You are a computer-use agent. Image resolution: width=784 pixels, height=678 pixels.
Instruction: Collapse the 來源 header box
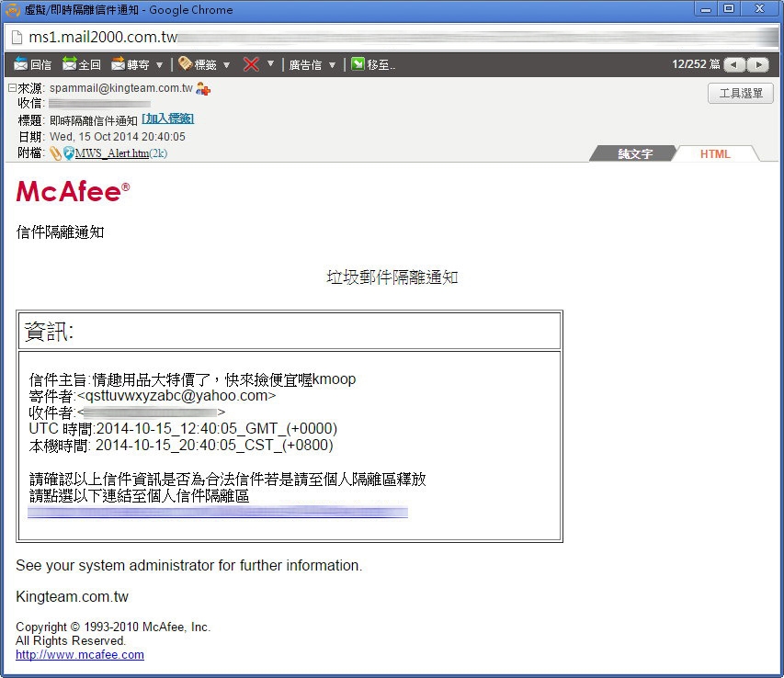click(x=12, y=88)
